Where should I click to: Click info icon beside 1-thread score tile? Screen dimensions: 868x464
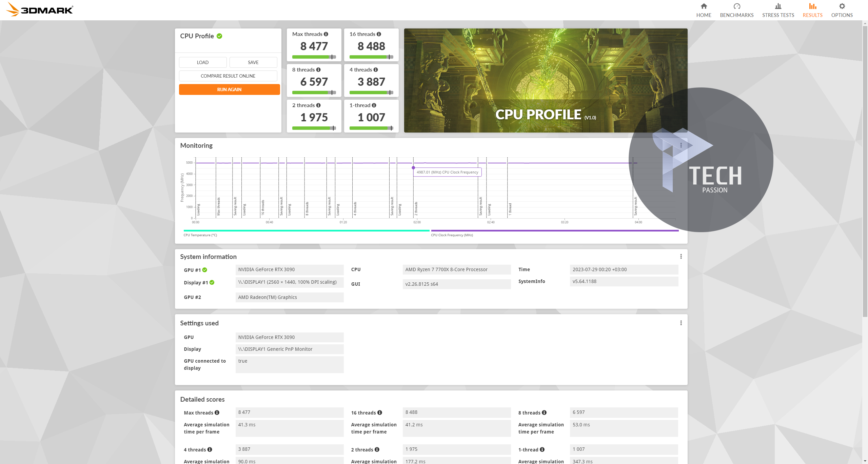click(x=374, y=105)
